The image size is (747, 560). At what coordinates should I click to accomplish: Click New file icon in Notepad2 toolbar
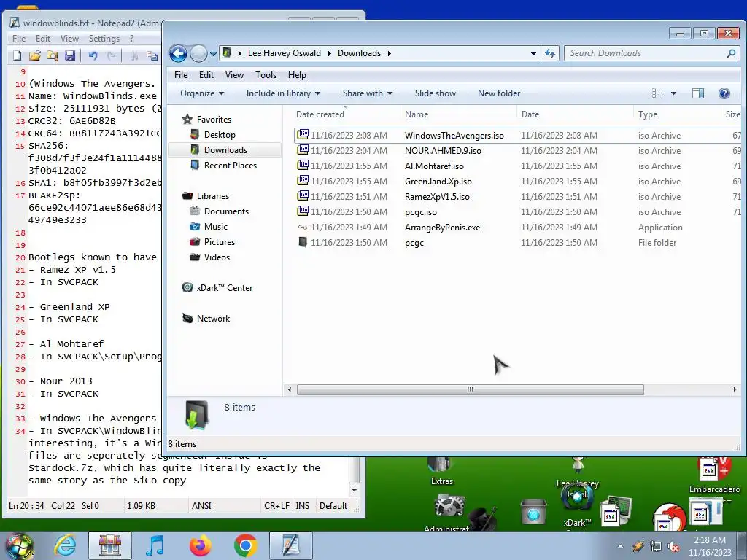click(18, 55)
